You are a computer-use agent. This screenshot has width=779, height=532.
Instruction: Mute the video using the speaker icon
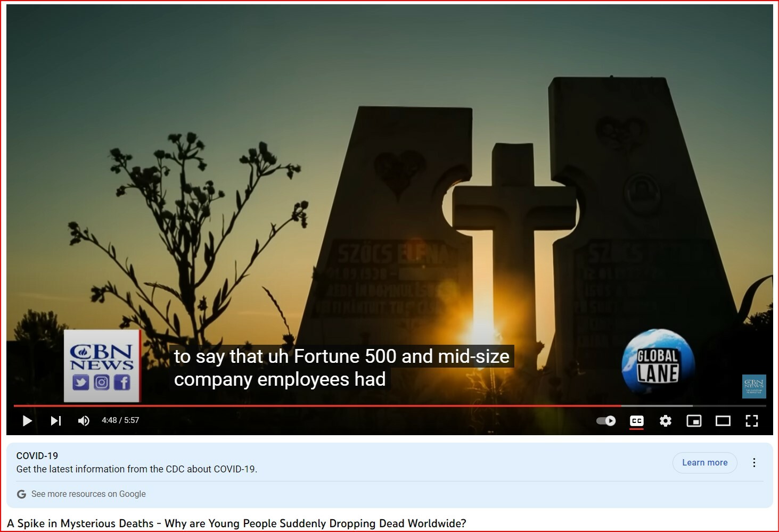pos(84,421)
